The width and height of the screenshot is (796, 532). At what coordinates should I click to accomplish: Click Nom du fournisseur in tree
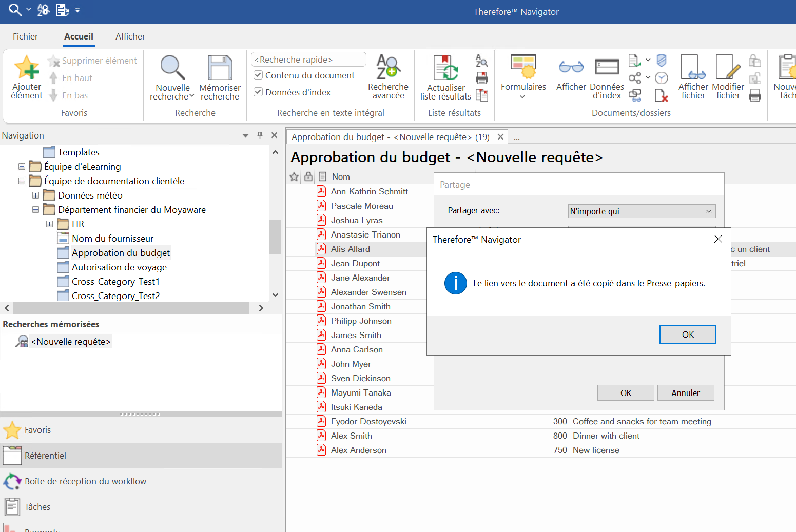(x=112, y=239)
